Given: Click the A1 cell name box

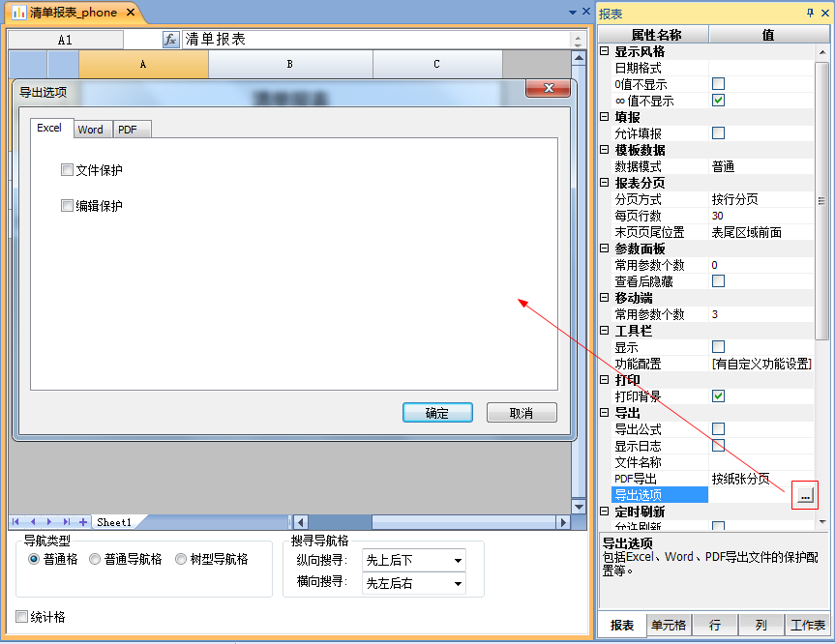Looking at the screenshot, I should point(65,40).
